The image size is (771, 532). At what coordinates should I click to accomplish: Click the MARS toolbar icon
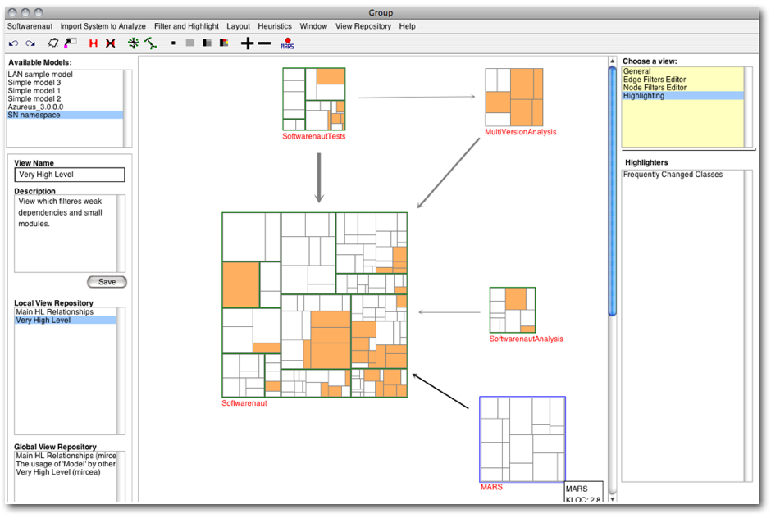tap(287, 43)
